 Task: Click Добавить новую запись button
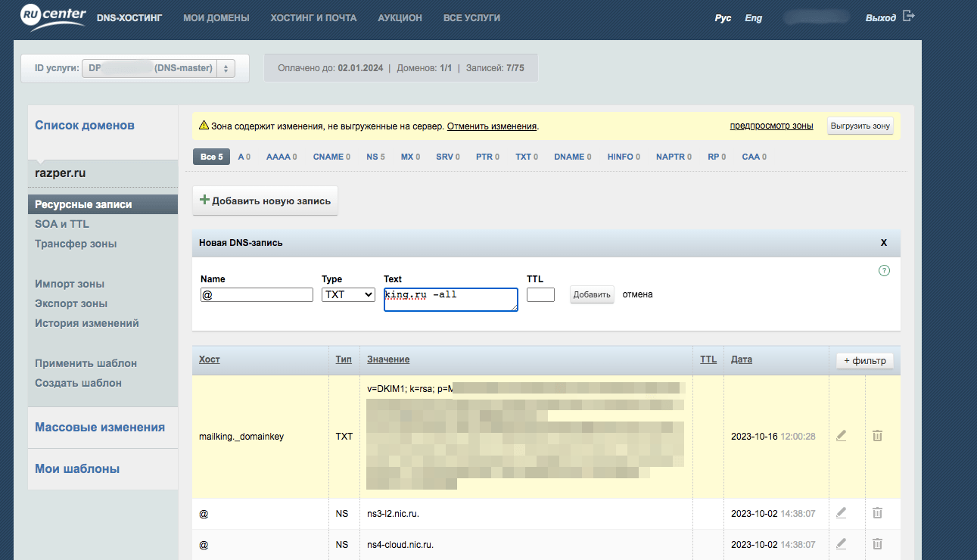click(265, 201)
